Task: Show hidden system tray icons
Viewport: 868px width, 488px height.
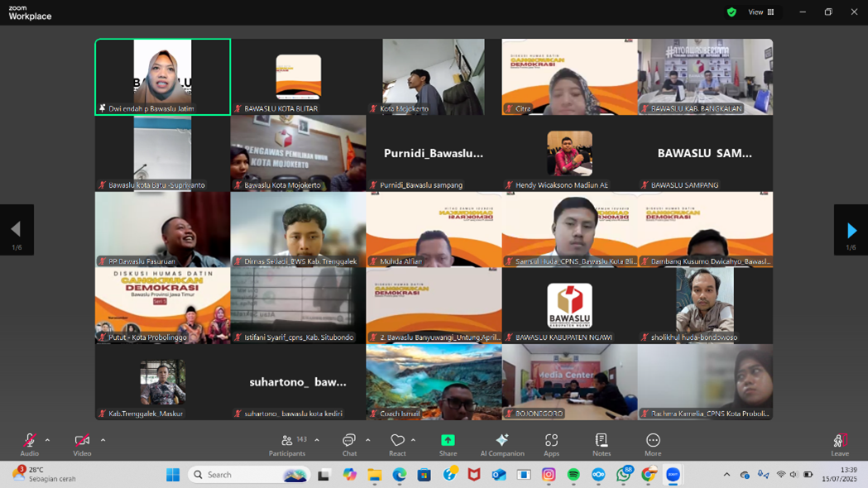Action: pos(727,475)
